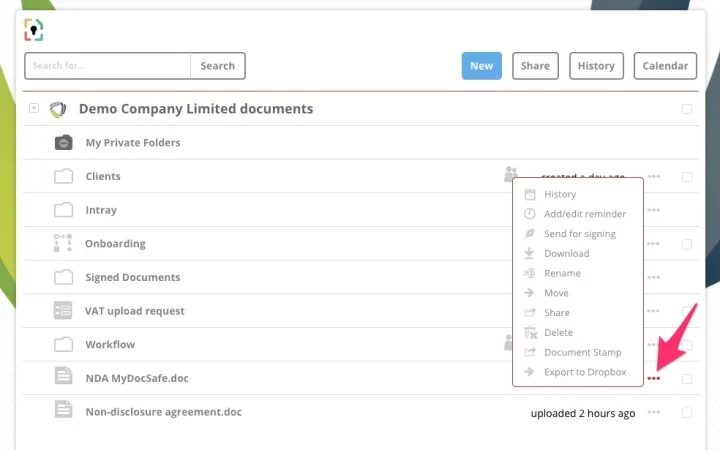Click the clock icon for Add/edit reminder

click(x=530, y=214)
